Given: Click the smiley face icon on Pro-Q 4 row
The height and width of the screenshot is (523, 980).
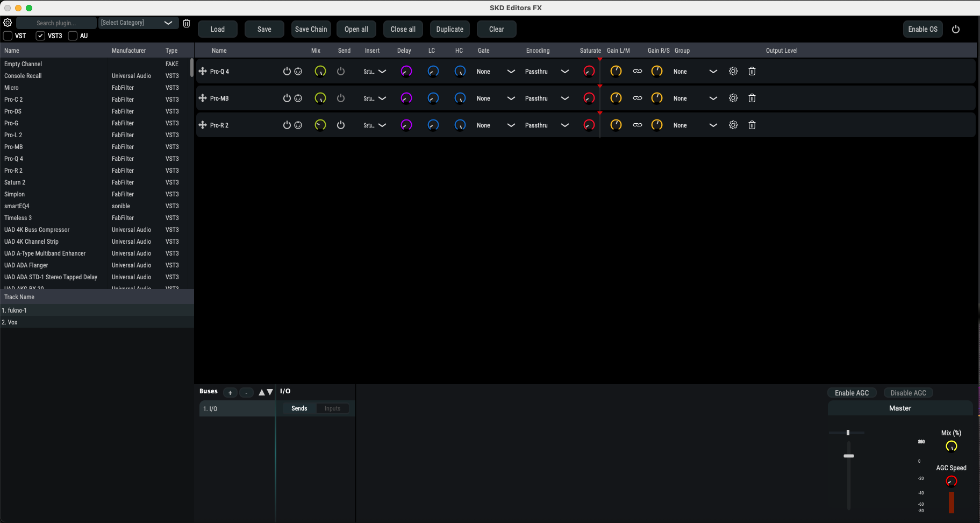Looking at the screenshot, I should (298, 71).
